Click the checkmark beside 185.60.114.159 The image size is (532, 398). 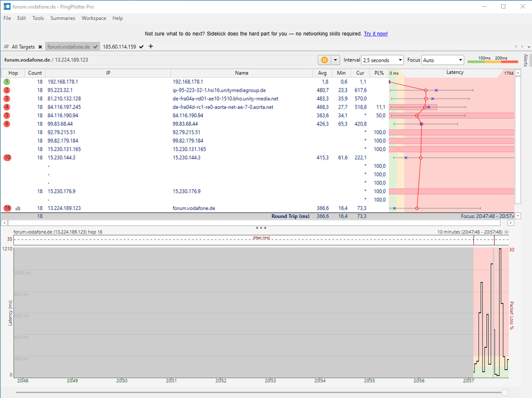pyautogui.click(x=140, y=46)
